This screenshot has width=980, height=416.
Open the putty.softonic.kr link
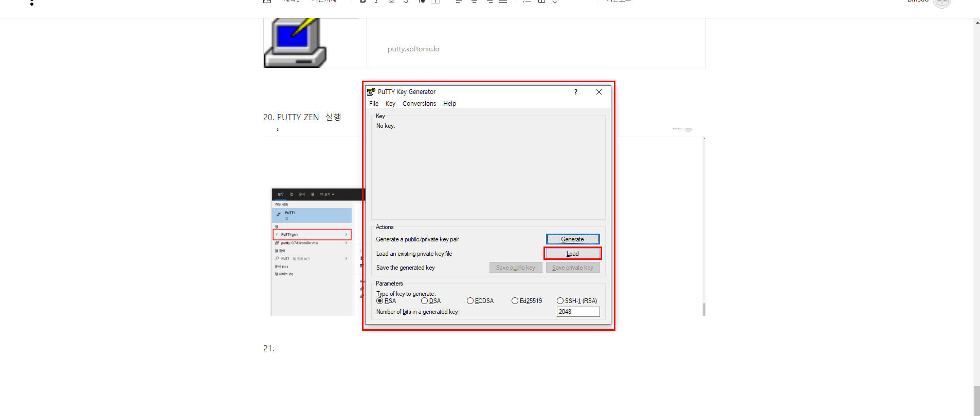(x=413, y=49)
